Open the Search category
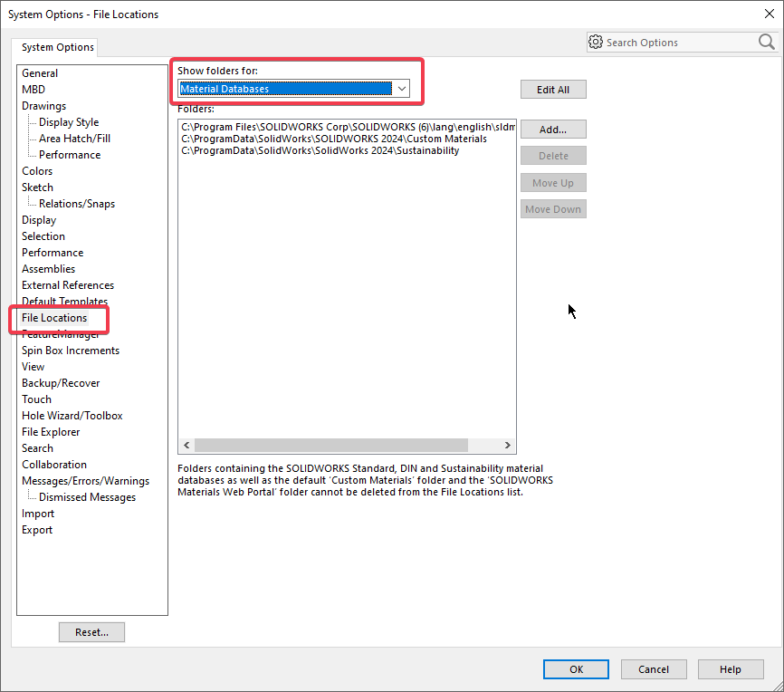This screenshot has height=692, width=784. click(37, 448)
